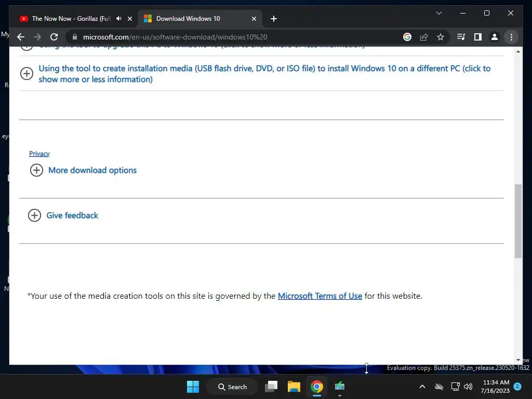Maximize the Chrome window

tap(486, 13)
